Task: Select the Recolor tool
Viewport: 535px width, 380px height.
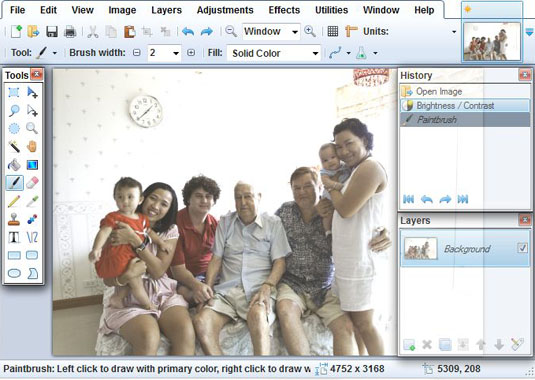Action: pos(32,219)
